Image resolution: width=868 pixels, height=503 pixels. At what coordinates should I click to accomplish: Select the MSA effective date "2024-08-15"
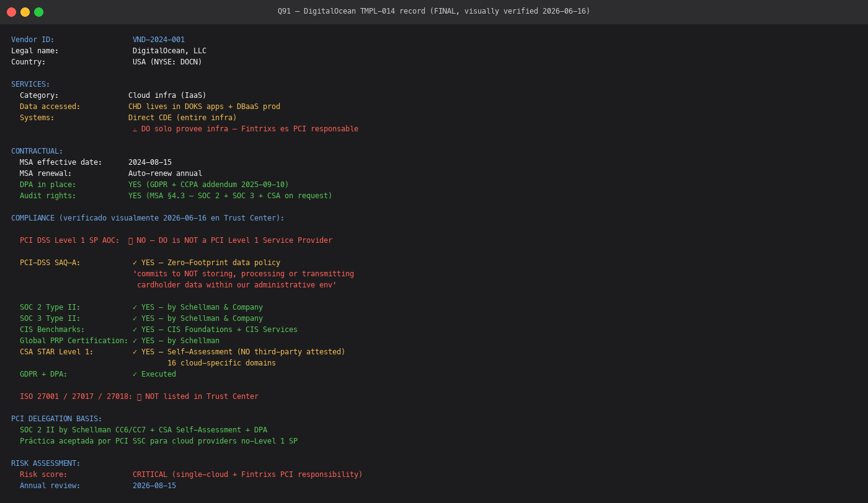(150, 162)
